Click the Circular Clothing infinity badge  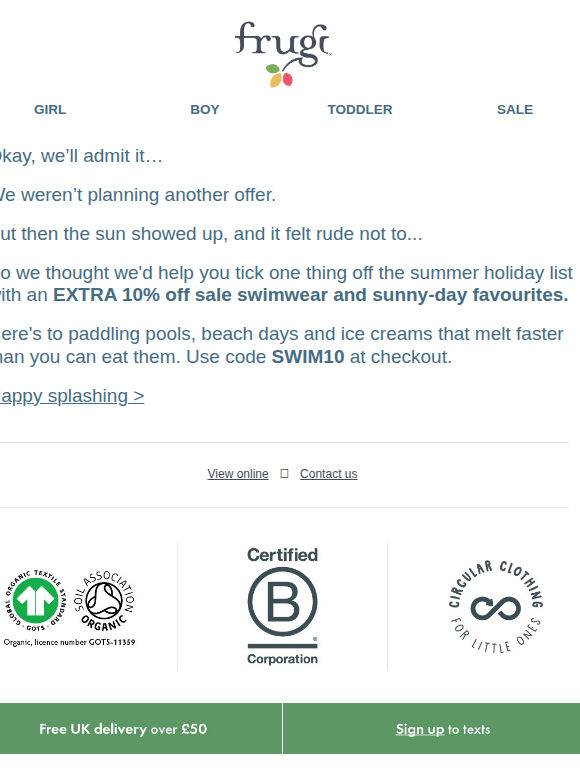pos(496,607)
